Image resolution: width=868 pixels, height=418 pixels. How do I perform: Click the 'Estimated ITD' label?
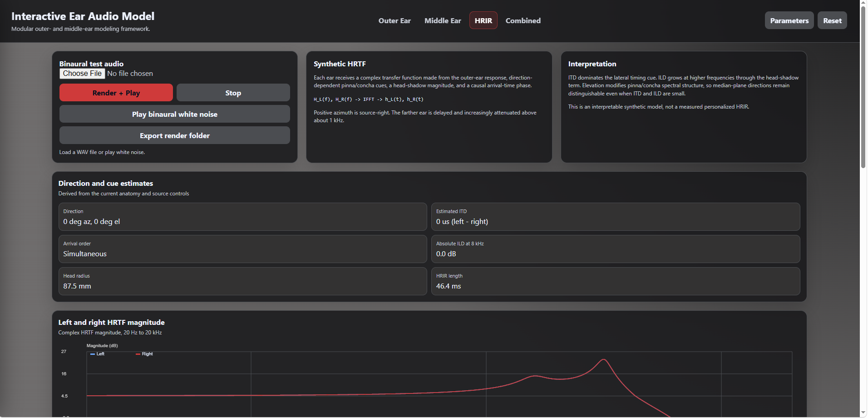pos(451,211)
